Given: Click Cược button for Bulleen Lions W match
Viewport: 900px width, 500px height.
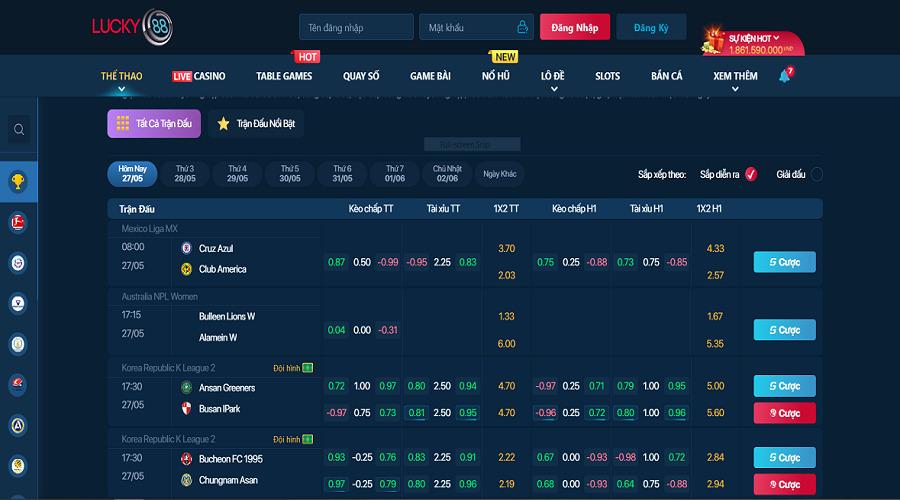Looking at the screenshot, I should click(x=785, y=330).
